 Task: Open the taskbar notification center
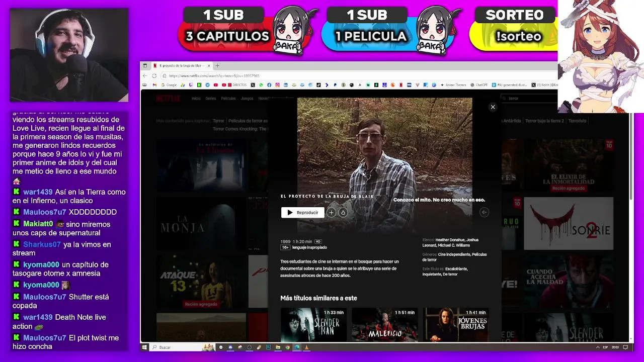coord(625,347)
